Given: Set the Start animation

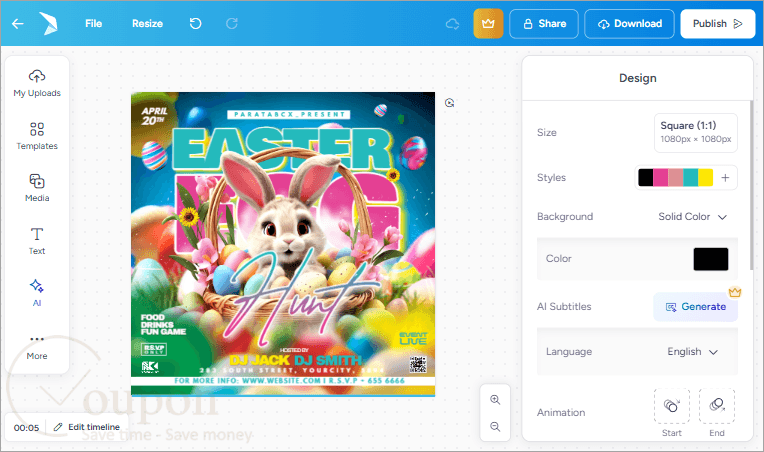Looking at the screenshot, I should [x=671, y=406].
